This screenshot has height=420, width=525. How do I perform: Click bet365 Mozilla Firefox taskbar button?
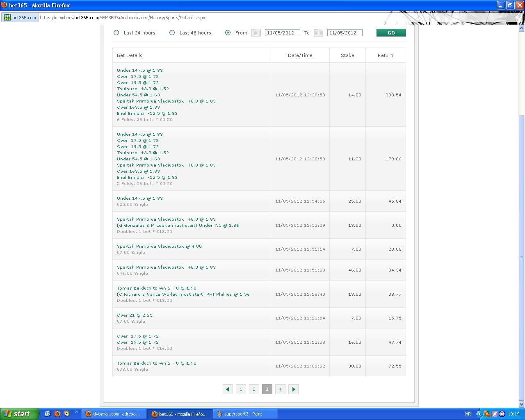click(x=179, y=414)
